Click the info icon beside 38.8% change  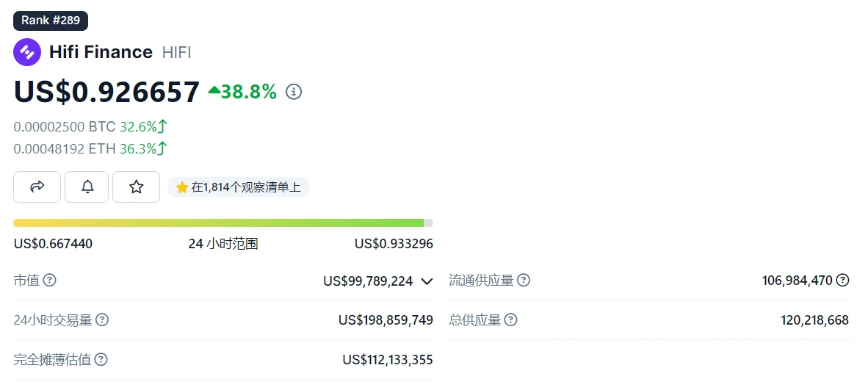pyautogui.click(x=294, y=92)
